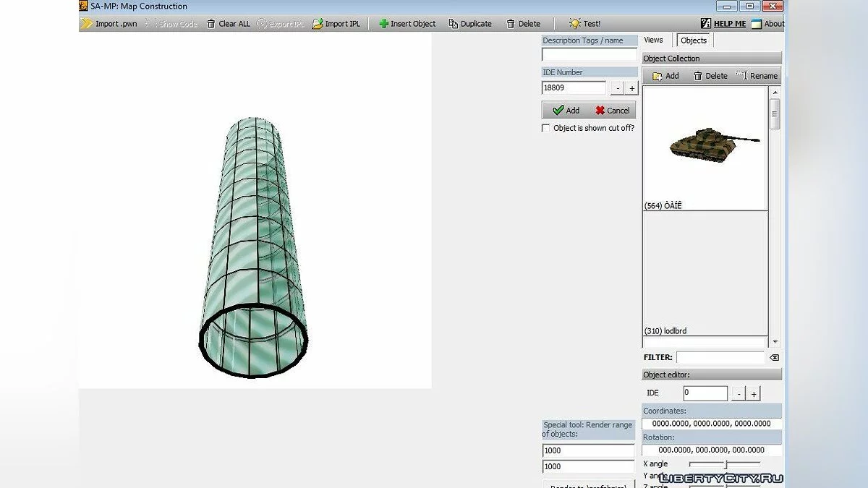Viewport: 868px width, 488px height.
Task: Increase IDE Number with plus button
Action: coord(631,88)
